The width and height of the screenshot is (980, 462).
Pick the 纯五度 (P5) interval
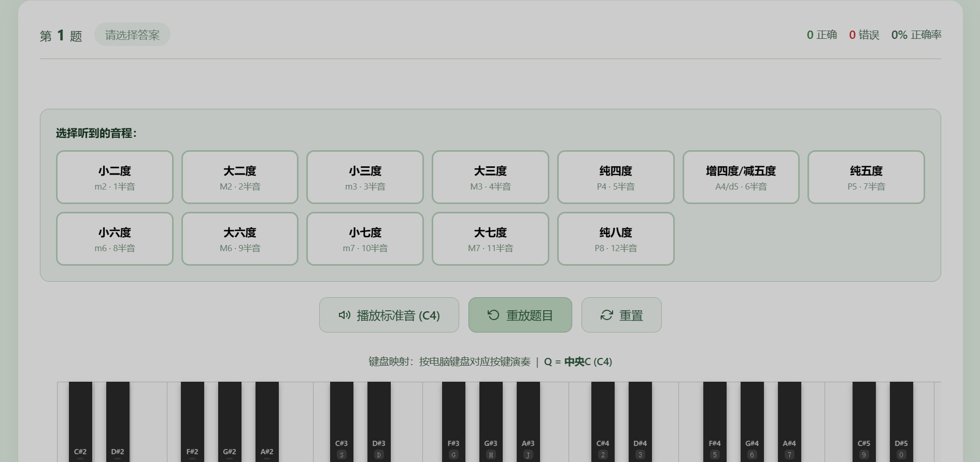[866, 177]
